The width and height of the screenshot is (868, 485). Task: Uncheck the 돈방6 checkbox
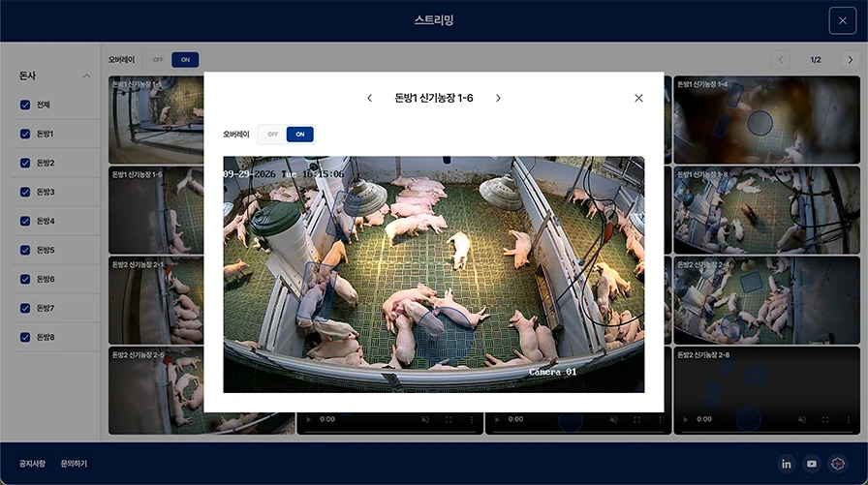point(25,279)
